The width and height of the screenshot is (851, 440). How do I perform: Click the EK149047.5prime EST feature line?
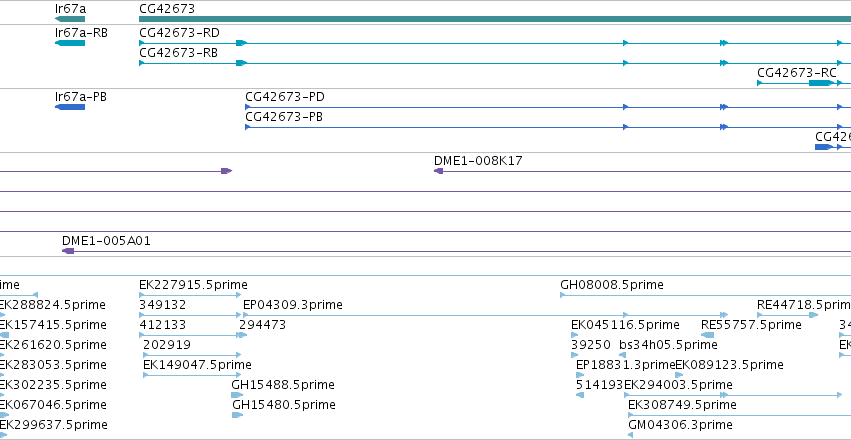pyautogui.click(x=192, y=375)
